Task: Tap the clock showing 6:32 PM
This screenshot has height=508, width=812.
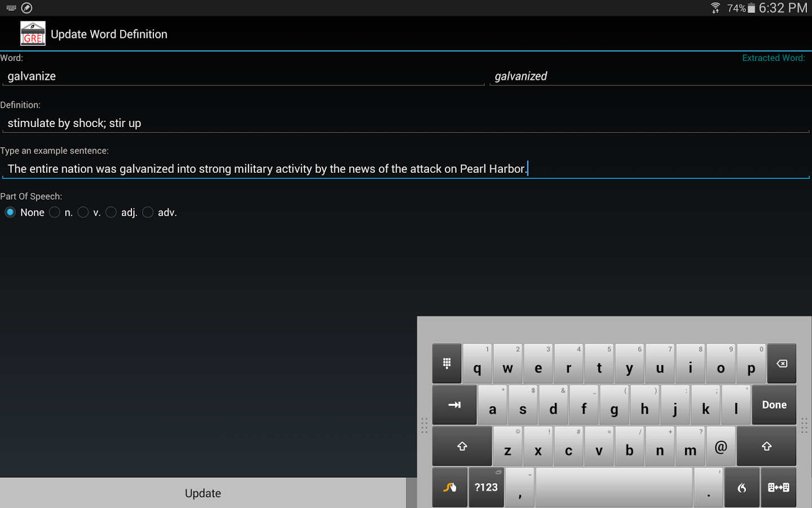Action: point(783,8)
